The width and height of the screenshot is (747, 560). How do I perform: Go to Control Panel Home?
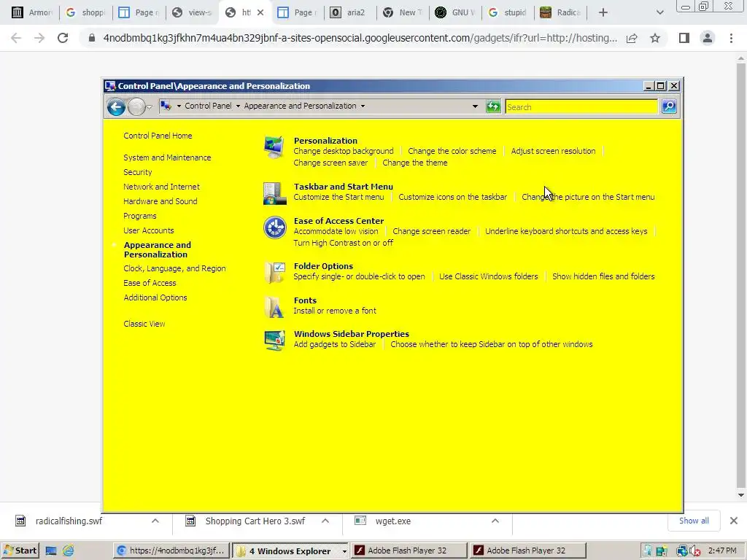click(158, 136)
